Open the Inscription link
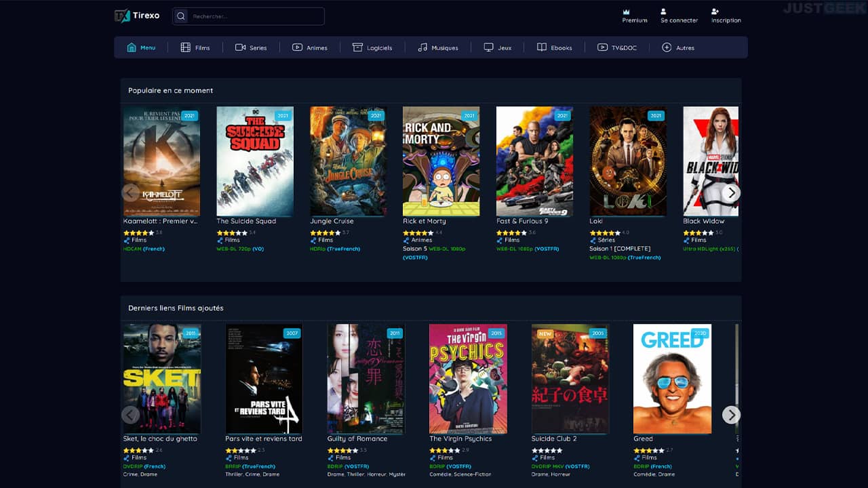Screen dimensions: 868x488 726,20
